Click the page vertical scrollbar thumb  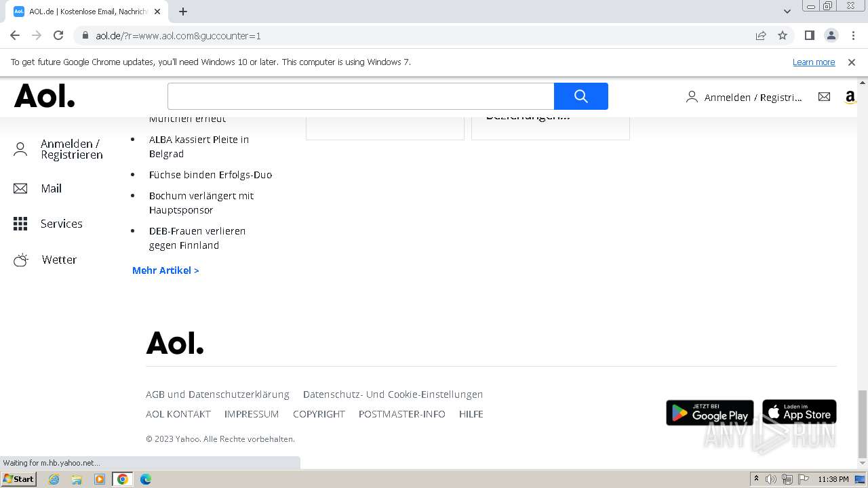tap(862, 424)
